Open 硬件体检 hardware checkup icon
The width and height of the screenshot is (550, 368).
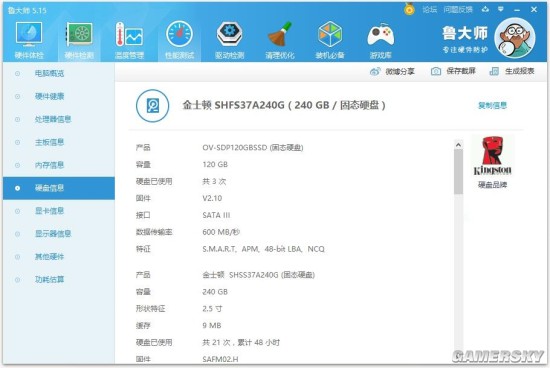tap(29, 39)
